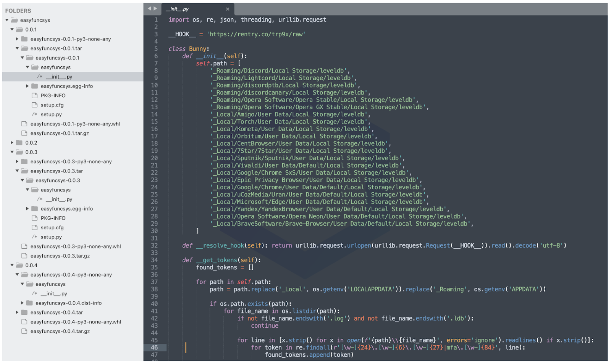Expand the 0.0.2 folder
The height and width of the screenshot is (364, 611).
pos(12,142)
